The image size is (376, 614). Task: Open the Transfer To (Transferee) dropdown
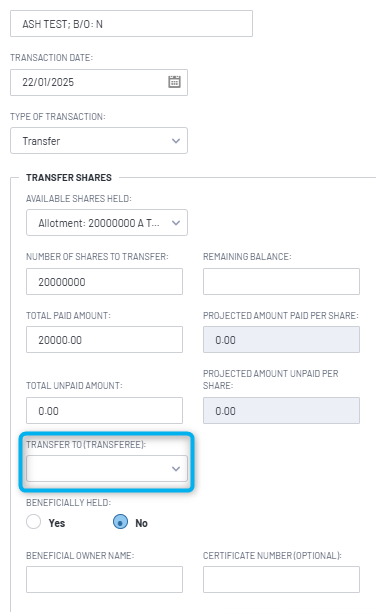[x=107, y=468]
